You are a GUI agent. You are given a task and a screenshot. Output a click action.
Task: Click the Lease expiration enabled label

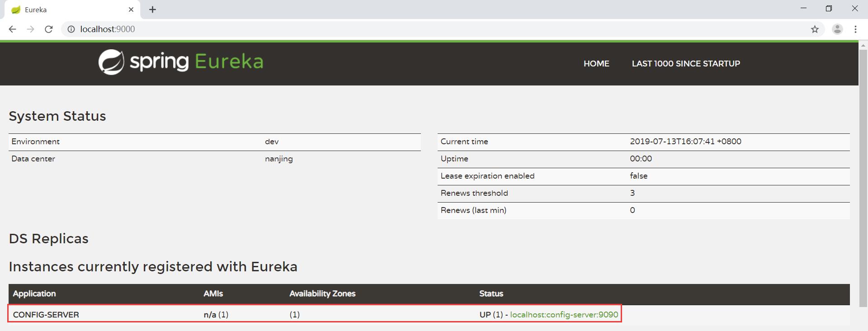[487, 176]
